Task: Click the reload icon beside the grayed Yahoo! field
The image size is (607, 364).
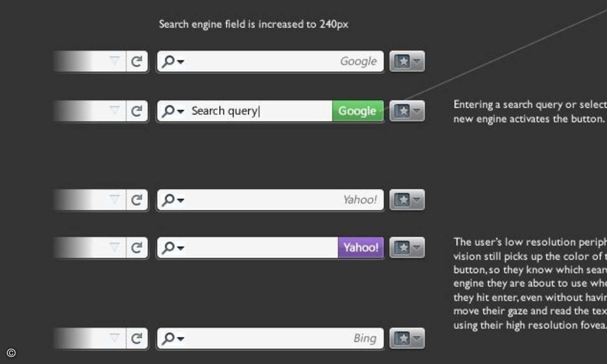Action: (137, 200)
